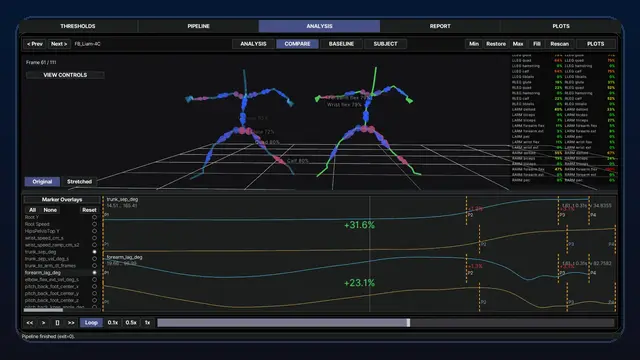This screenshot has height=360, width=640.
Task: Enable the pitch_back_foot_center_z overlay radio
Action: tap(94, 300)
